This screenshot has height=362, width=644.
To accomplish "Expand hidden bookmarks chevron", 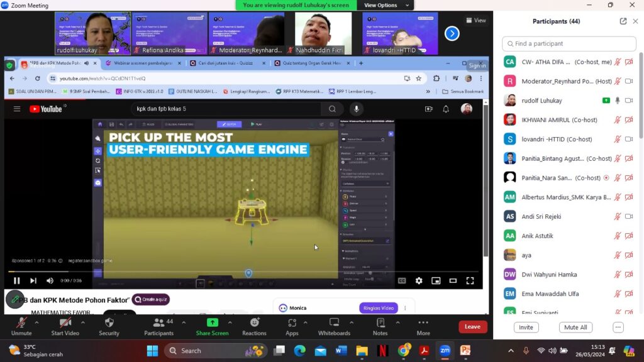I will pyautogui.click(x=428, y=92).
